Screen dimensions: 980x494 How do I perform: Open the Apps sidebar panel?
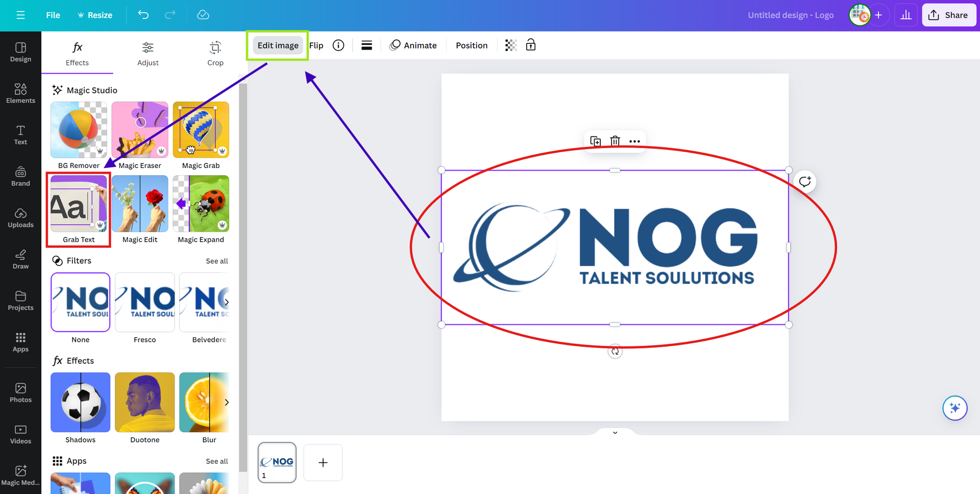(x=20, y=342)
